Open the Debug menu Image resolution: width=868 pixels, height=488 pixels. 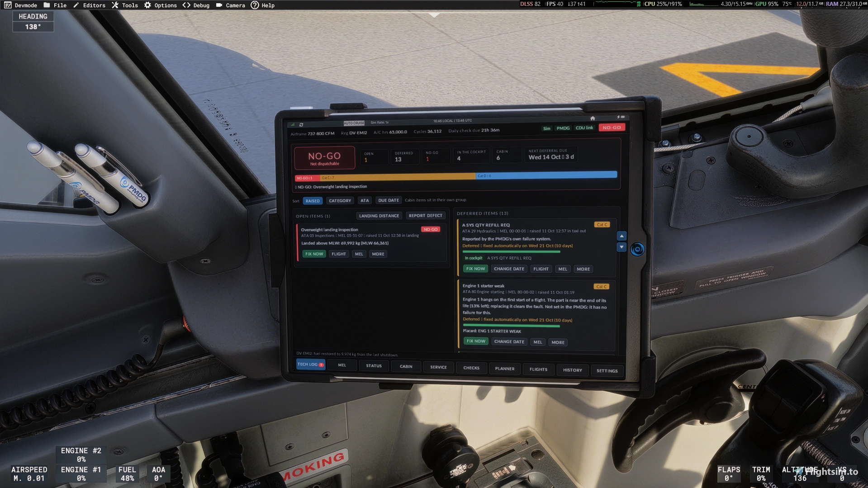[x=196, y=5]
